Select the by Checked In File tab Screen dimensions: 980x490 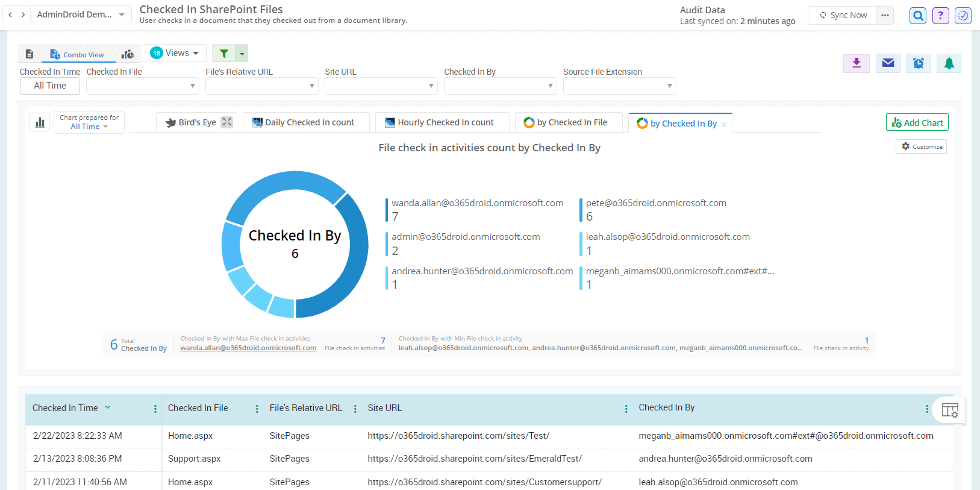[566, 122]
